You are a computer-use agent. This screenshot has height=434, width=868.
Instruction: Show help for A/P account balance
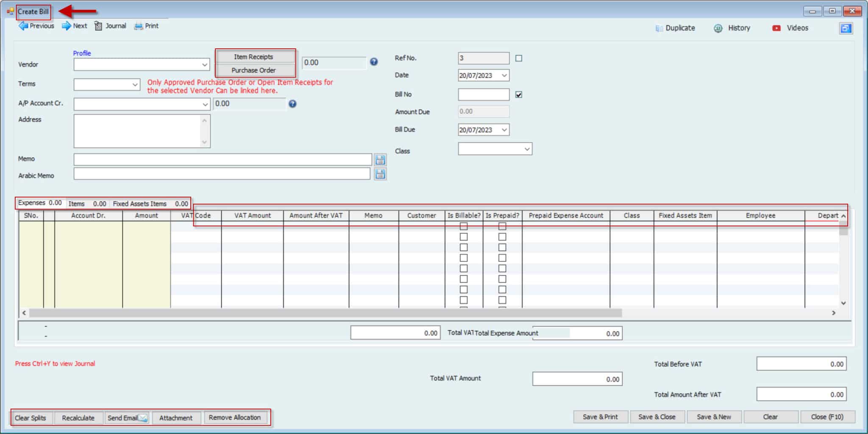click(x=292, y=104)
